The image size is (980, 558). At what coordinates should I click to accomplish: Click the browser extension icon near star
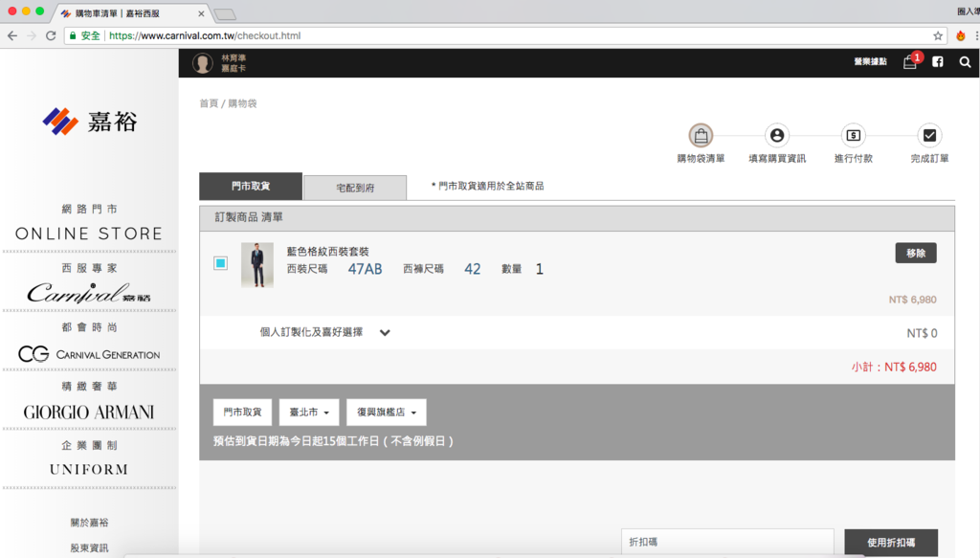(x=961, y=35)
